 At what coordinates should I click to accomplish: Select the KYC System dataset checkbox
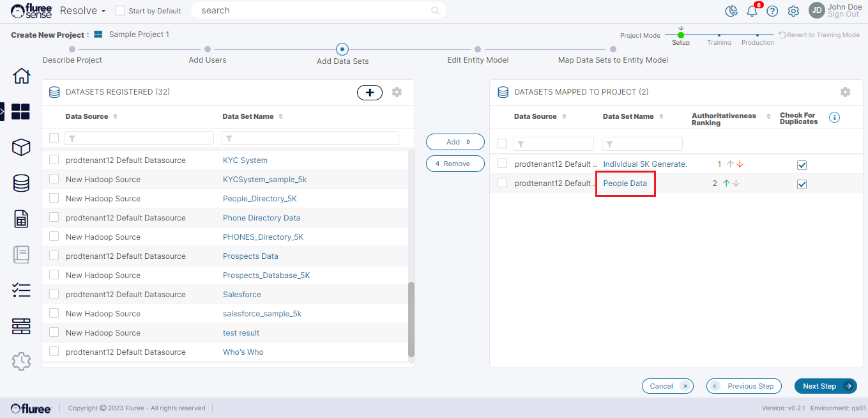(x=54, y=160)
